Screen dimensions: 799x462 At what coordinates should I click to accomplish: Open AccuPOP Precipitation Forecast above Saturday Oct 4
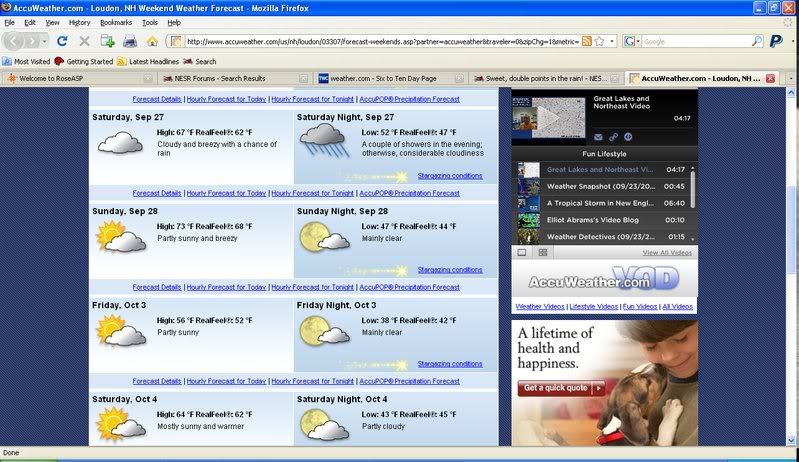(409, 381)
